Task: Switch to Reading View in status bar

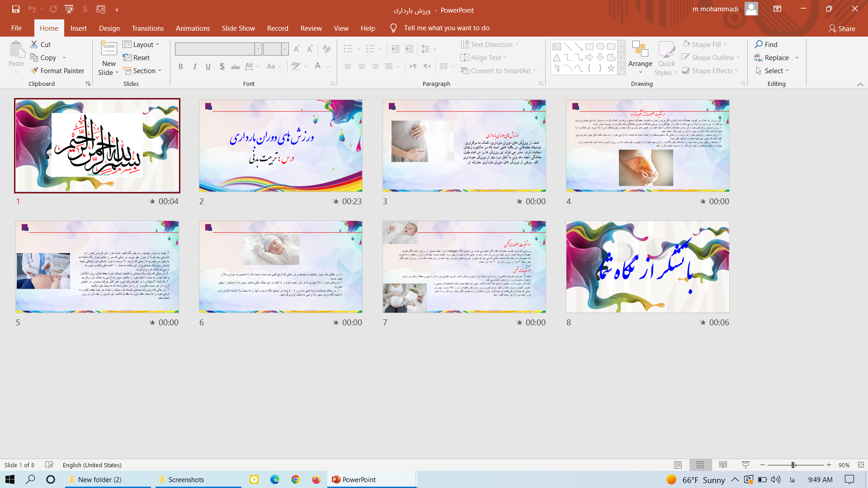Action: [723, 465]
